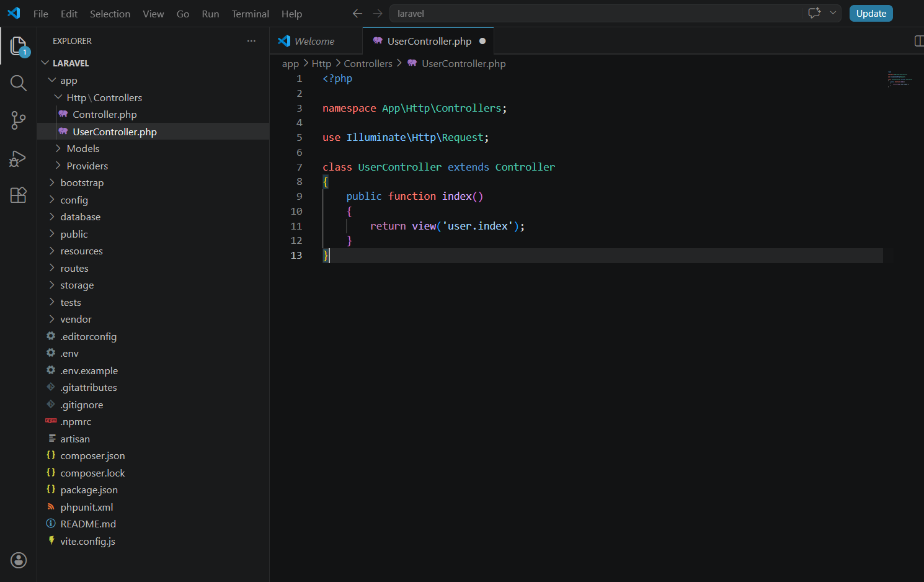
Task: Click the laravel command center search box
Action: [595, 13]
